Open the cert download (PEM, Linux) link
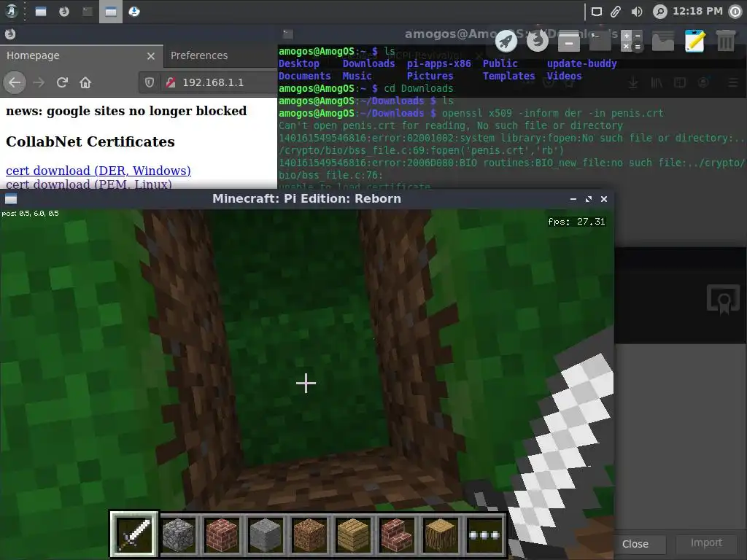Image resolution: width=747 pixels, height=560 pixels. 88,184
